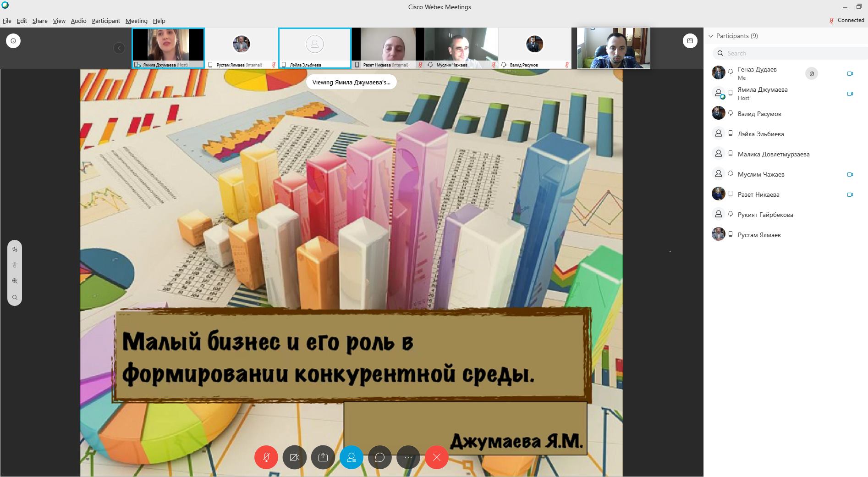Open the Participant menu
The image size is (868, 477).
coord(106,21)
